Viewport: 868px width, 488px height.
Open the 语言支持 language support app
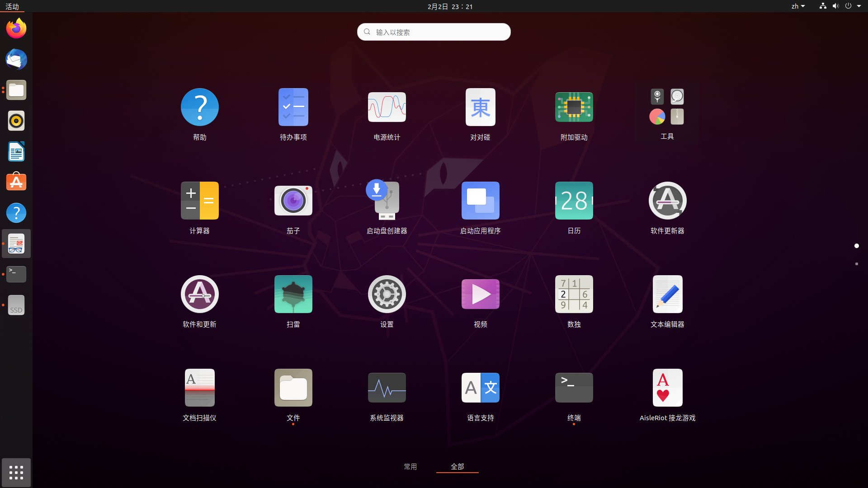click(x=480, y=388)
